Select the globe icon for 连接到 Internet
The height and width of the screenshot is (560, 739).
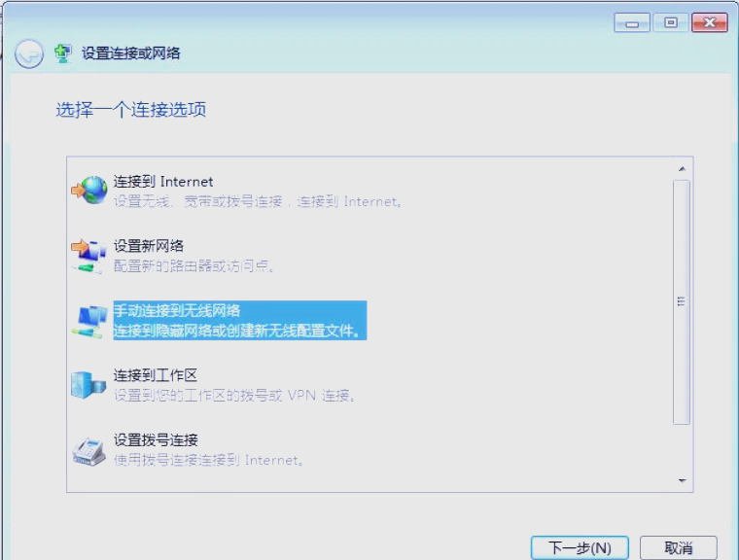tap(89, 190)
